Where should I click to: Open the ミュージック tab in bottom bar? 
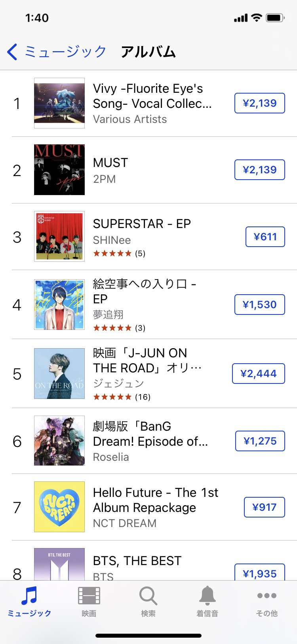click(x=29, y=602)
